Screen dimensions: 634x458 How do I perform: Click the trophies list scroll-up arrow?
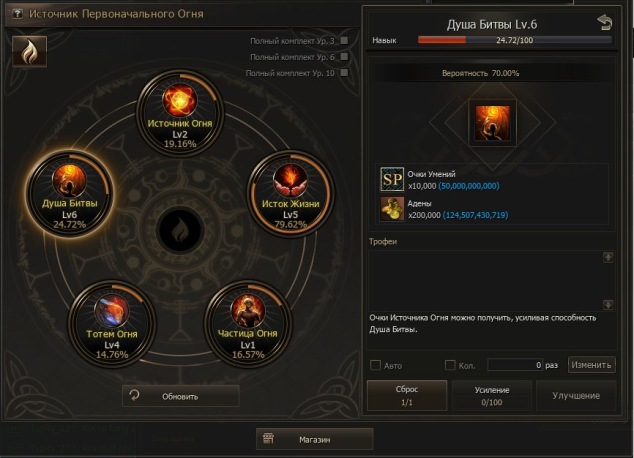[x=608, y=257]
